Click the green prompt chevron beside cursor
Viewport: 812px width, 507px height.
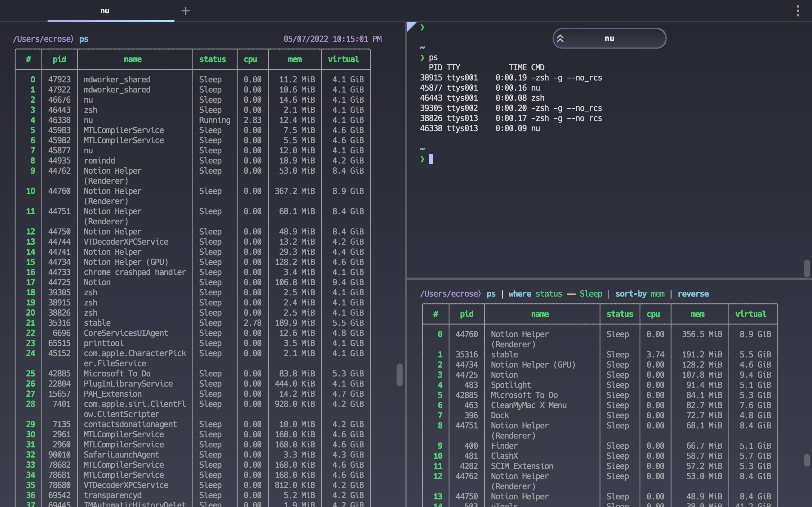click(422, 159)
